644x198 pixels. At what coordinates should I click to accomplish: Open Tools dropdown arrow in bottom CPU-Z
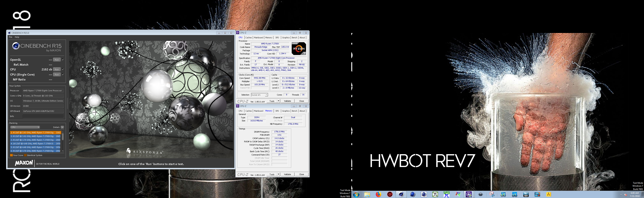(278, 174)
